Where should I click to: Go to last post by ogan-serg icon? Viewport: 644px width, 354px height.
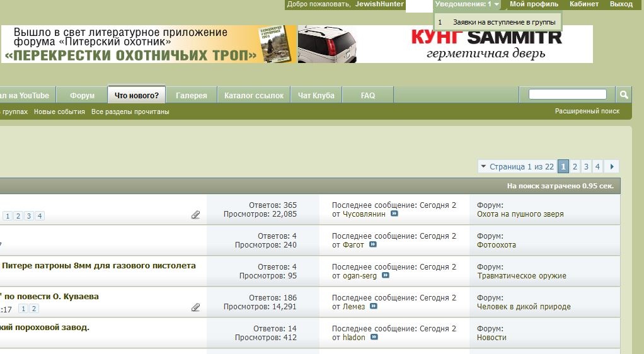coord(386,276)
